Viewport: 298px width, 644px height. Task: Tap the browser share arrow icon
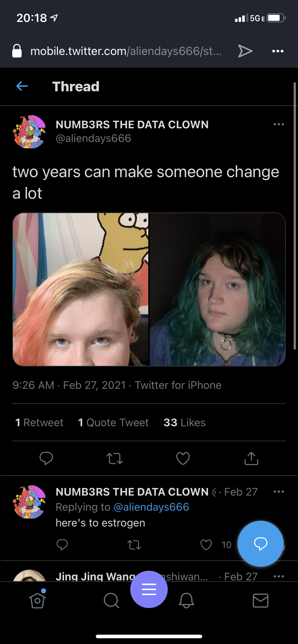(245, 51)
